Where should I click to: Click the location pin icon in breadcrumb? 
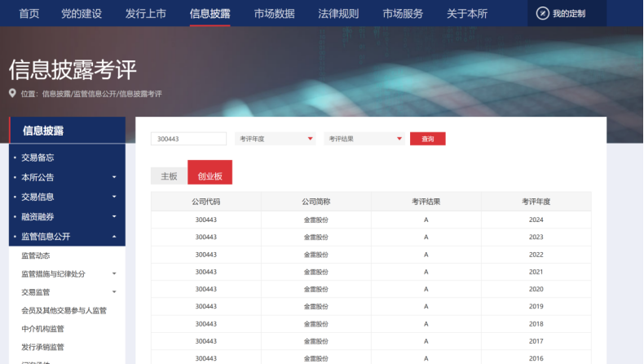click(x=12, y=93)
